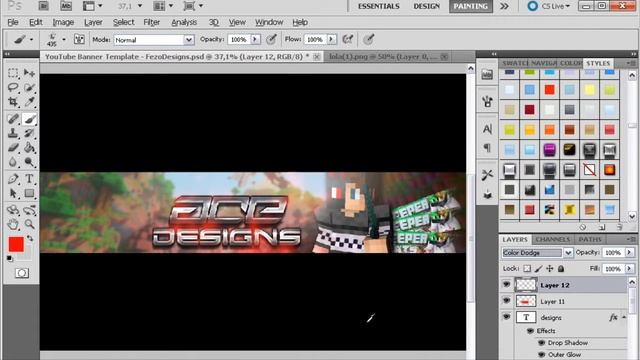Open the Window menu

[269, 22]
